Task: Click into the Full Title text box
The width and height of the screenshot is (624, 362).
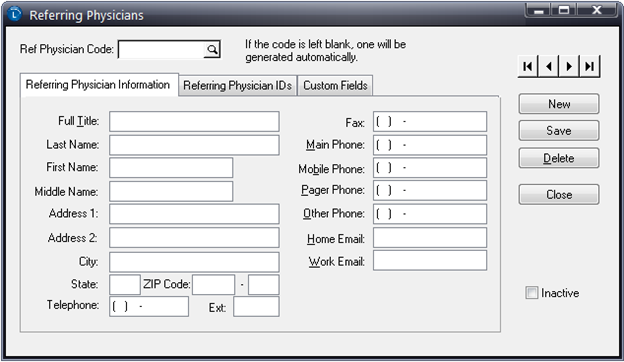Action: (x=194, y=121)
